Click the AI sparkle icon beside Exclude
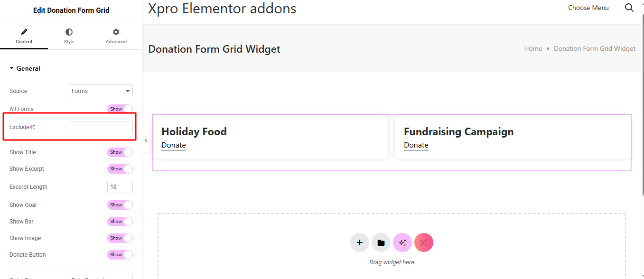The image size is (644, 279). click(x=32, y=127)
